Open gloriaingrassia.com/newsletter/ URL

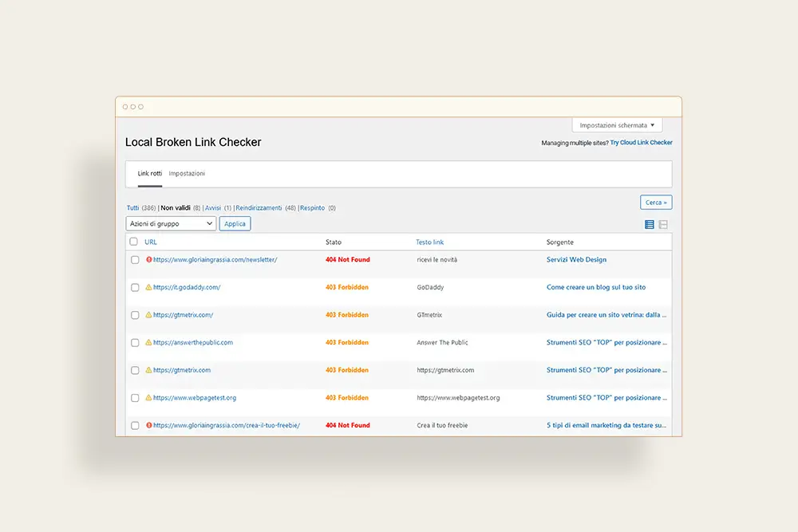215,259
